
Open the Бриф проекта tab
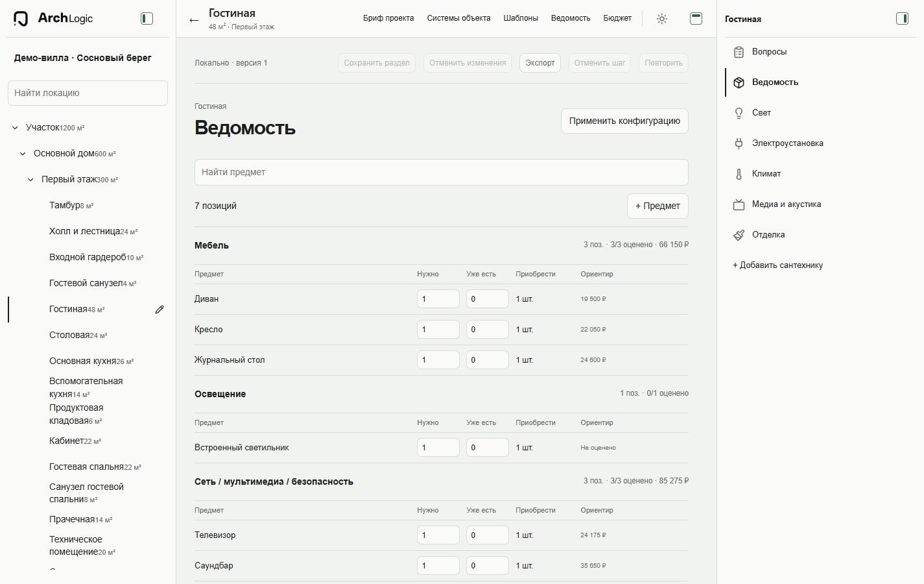tap(388, 18)
